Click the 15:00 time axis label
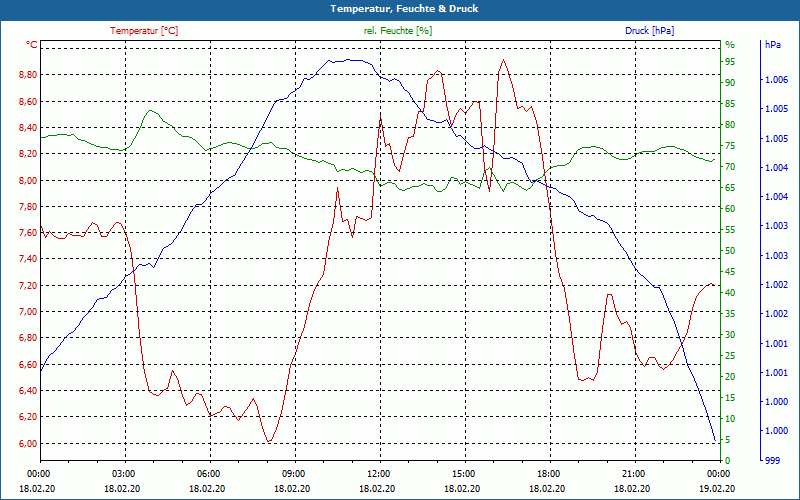Viewport: 800px width, 500px height. pyautogui.click(x=465, y=473)
